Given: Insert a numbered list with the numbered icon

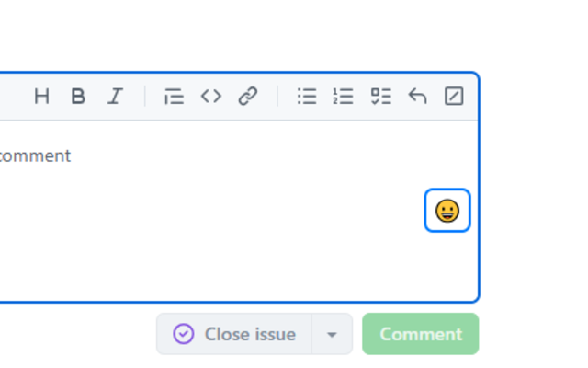Looking at the screenshot, I should tap(343, 96).
